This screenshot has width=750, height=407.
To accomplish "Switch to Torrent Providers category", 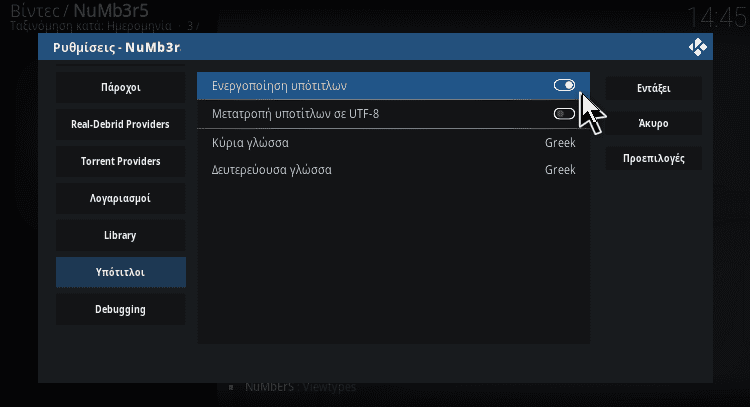I will coord(121,161).
